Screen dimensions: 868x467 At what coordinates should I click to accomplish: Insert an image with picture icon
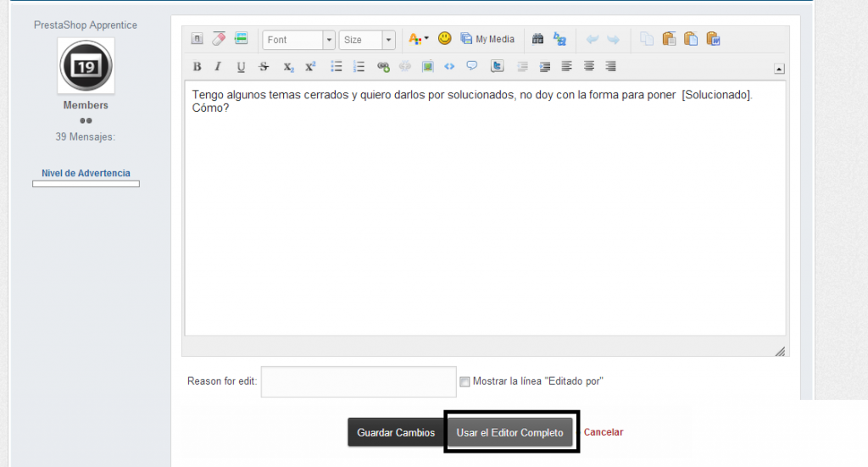pyautogui.click(x=427, y=67)
